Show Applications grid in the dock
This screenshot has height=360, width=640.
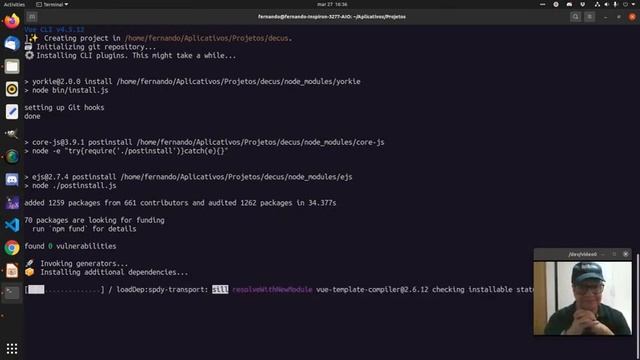[x=12, y=349]
